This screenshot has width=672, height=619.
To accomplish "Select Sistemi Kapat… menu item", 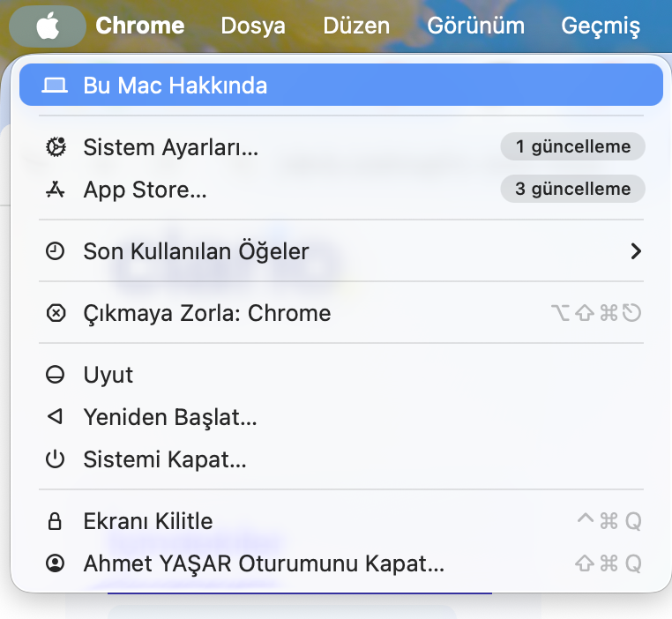I will click(x=341, y=459).
